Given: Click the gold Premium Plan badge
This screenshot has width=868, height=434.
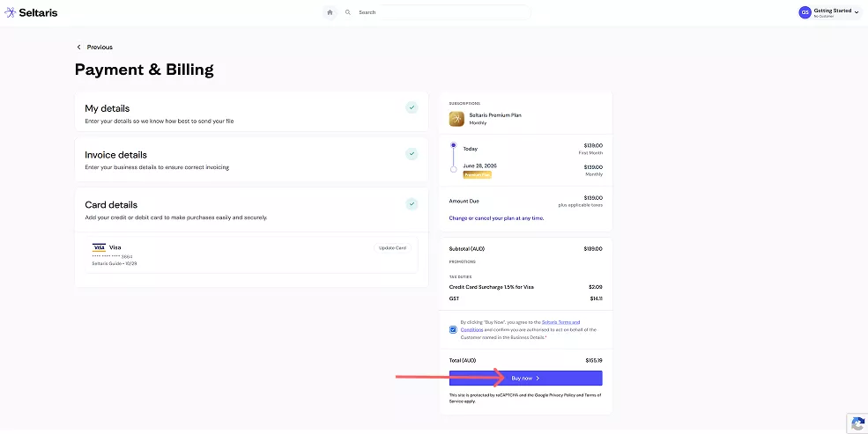Looking at the screenshot, I should point(477,174).
